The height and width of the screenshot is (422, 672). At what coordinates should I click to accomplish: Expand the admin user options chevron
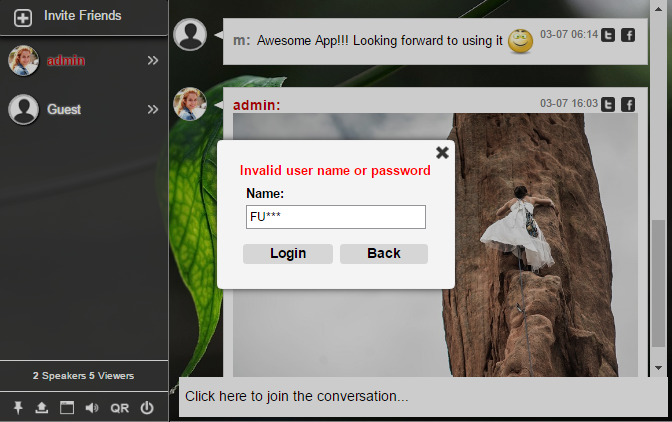pyautogui.click(x=153, y=61)
